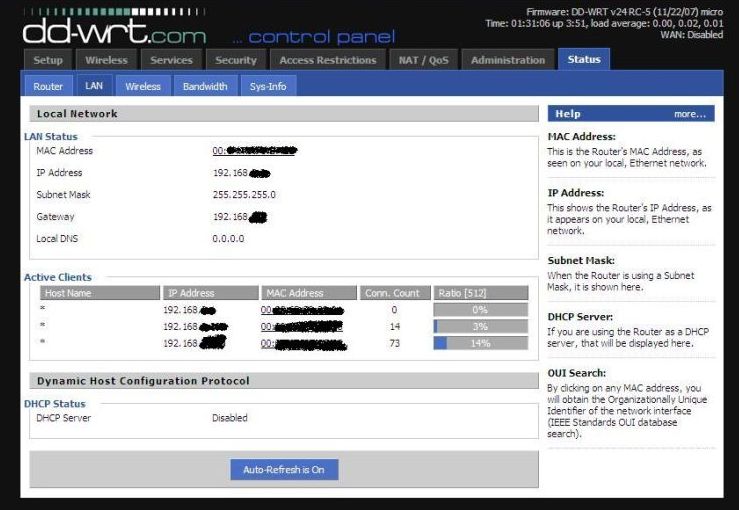This screenshot has height=510, width=739.
Task: Click the DHCP Server help heading
Action: point(580,317)
